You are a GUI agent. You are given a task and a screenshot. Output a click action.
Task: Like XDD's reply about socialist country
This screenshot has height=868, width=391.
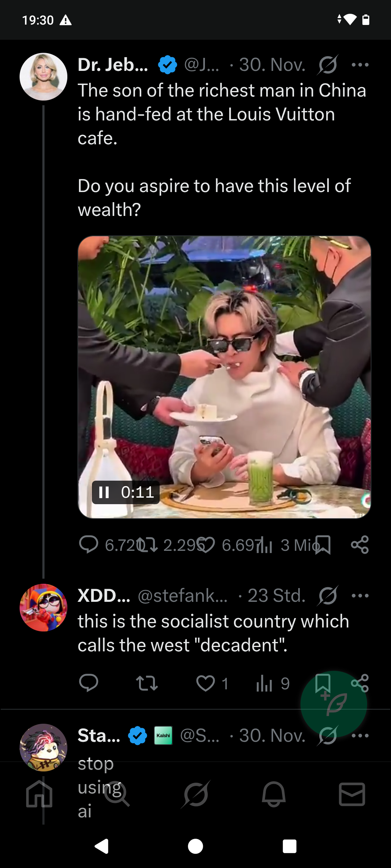coord(206,683)
